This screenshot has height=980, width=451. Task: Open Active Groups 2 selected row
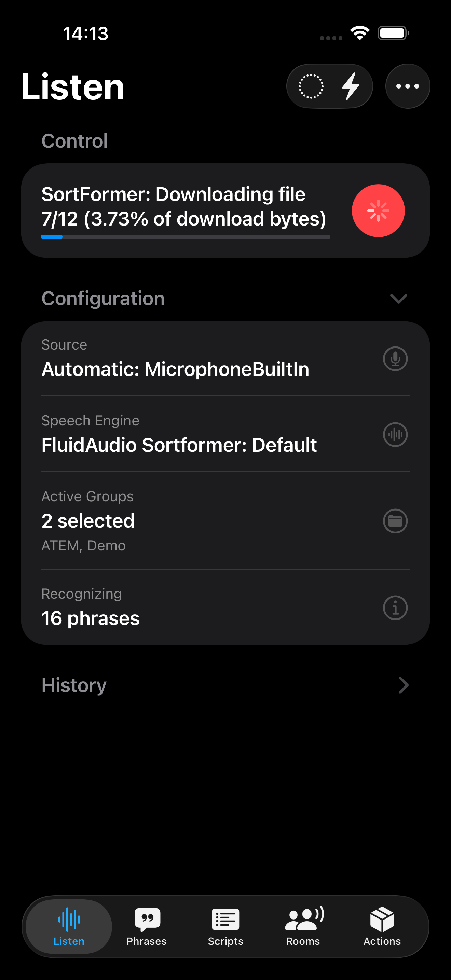point(88,520)
